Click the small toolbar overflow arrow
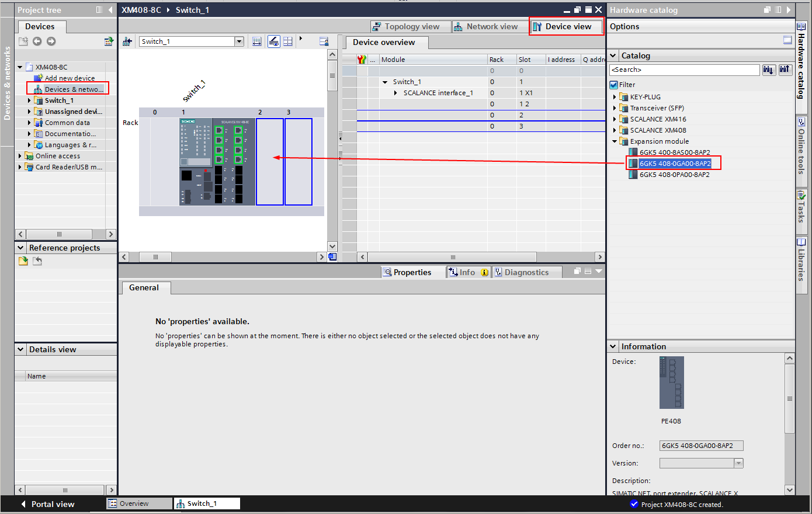This screenshot has height=514, width=812. [301, 39]
